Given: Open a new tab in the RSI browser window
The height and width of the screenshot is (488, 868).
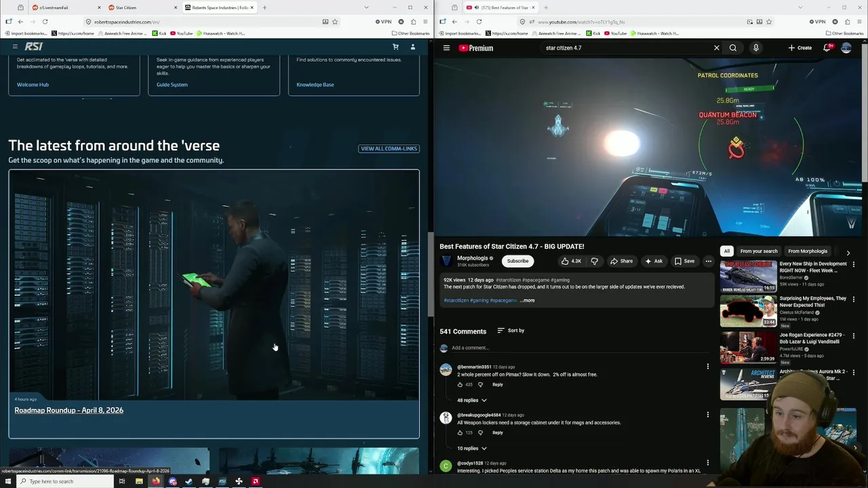Looking at the screenshot, I should tap(264, 7).
